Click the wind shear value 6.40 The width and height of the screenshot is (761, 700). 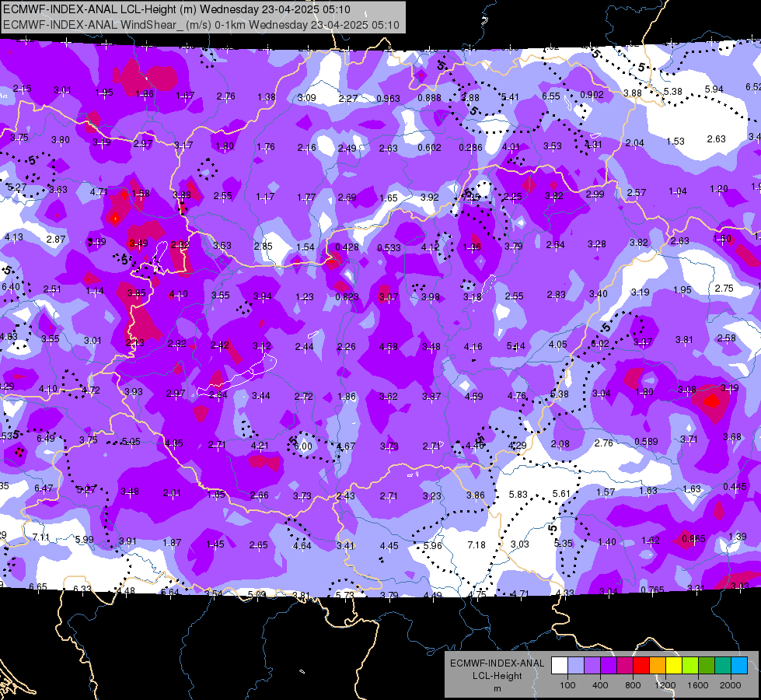pyautogui.click(x=11, y=287)
